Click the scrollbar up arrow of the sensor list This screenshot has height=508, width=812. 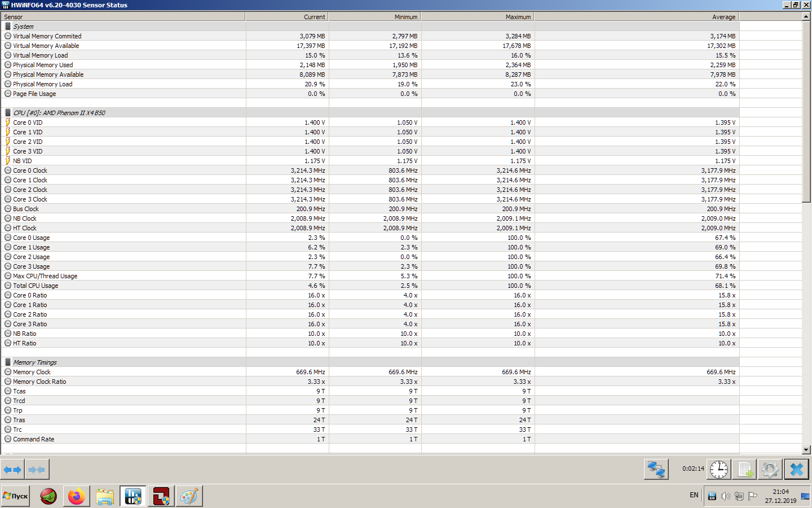[806, 16]
